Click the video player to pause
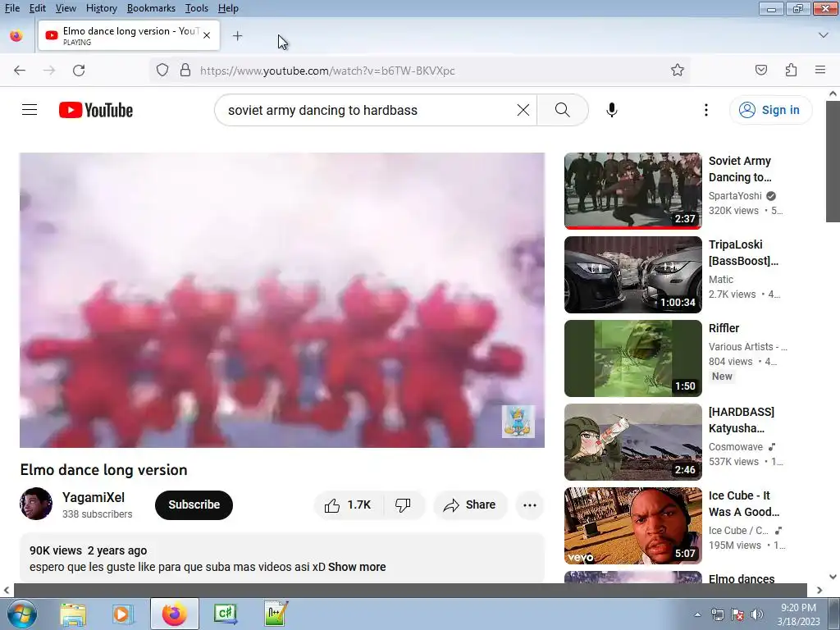 (x=282, y=300)
